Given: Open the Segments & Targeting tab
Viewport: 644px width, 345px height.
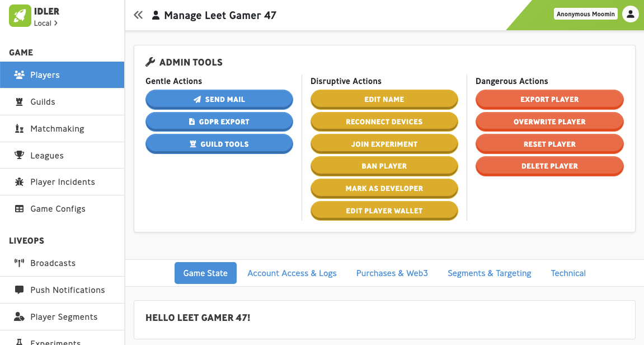Looking at the screenshot, I should point(489,273).
